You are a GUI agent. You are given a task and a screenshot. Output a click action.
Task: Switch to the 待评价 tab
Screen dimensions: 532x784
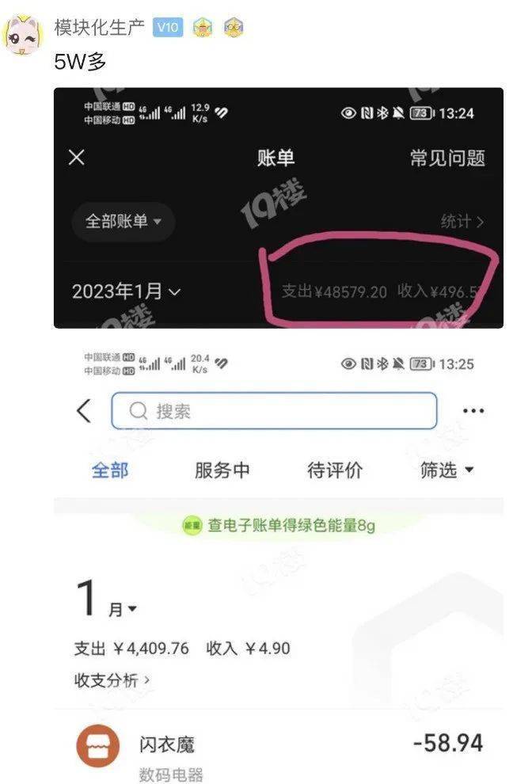click(335, 470)
